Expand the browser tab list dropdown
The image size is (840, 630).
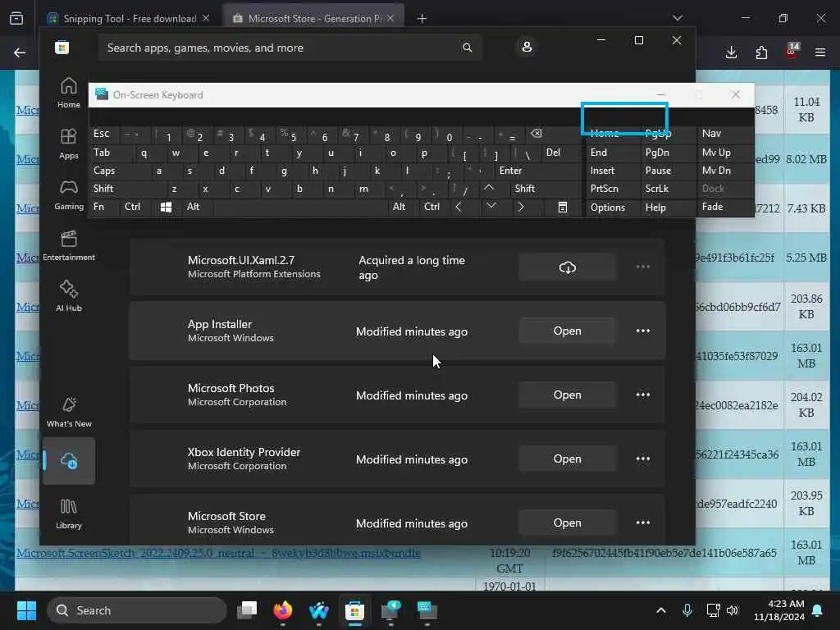pyautogui.click(x=677, y=18)
